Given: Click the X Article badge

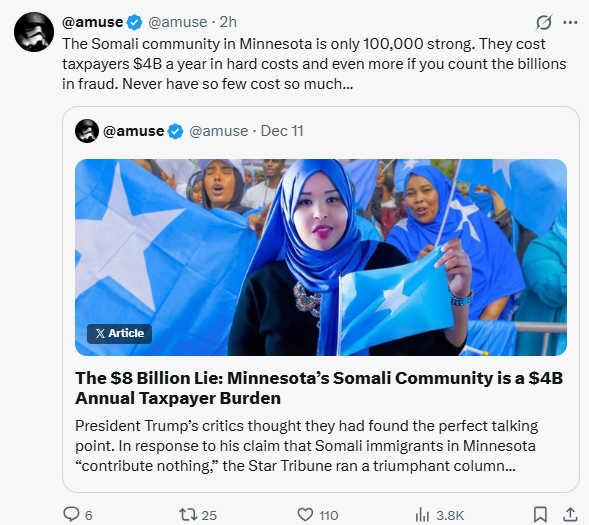Looking at the screenshot, I should click(119, 333).
